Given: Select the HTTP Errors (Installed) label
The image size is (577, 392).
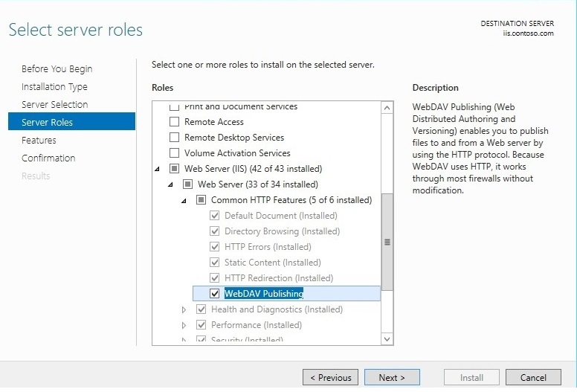Looking at the screenshot, I should 268,247.
